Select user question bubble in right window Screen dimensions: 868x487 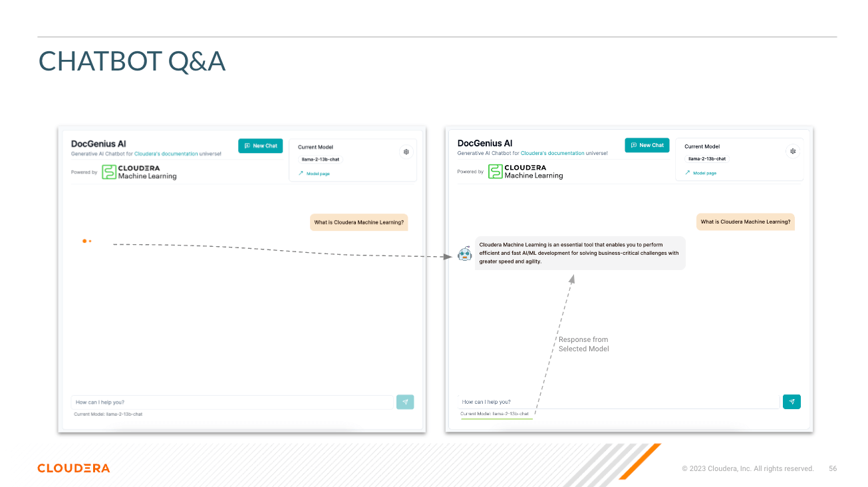[745, 222]
